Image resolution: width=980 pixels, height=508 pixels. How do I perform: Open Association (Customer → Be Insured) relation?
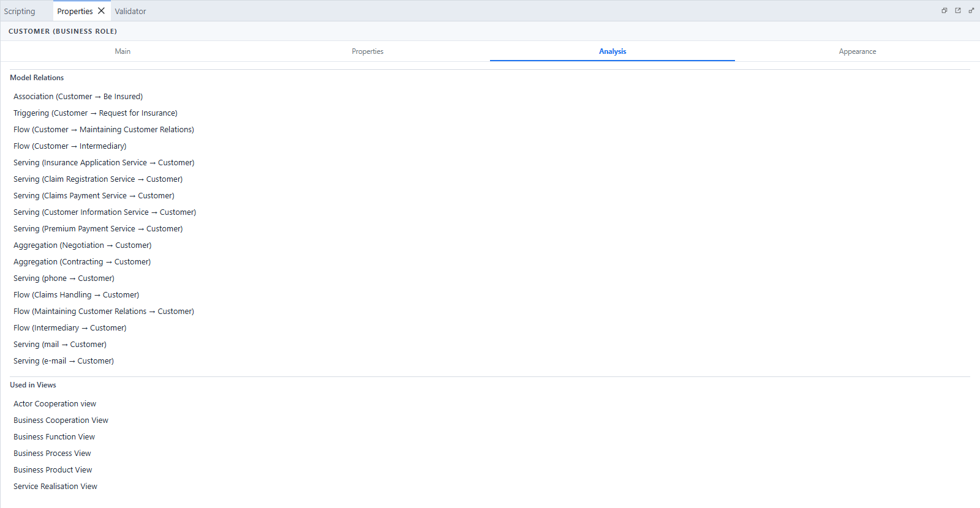(x=78, y=97)
